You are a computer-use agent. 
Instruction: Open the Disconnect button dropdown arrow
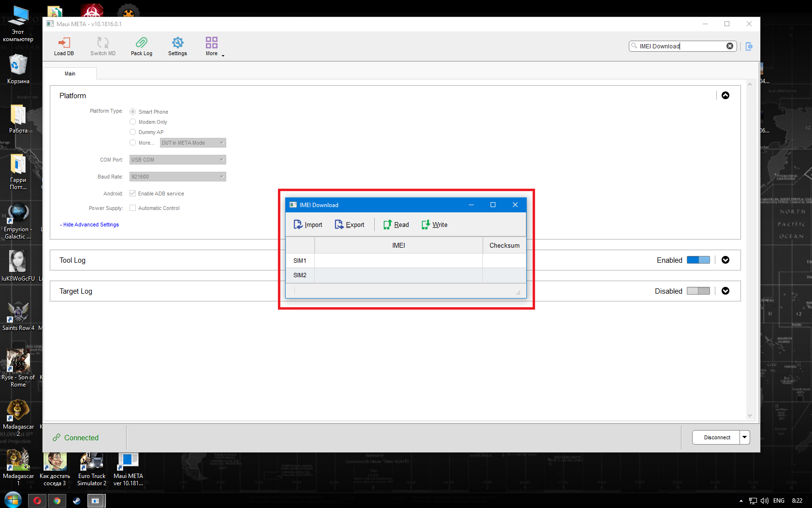point(745,437)
